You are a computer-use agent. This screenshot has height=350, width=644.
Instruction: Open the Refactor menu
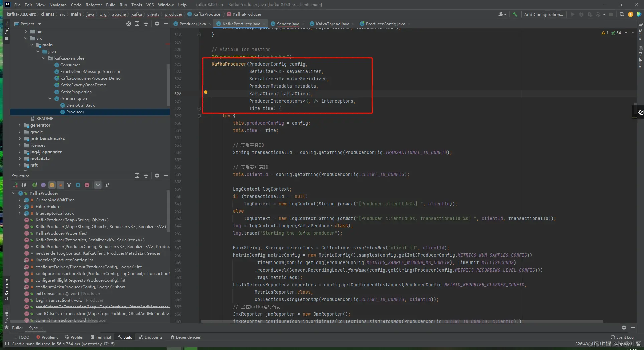[x=94, y=5]
